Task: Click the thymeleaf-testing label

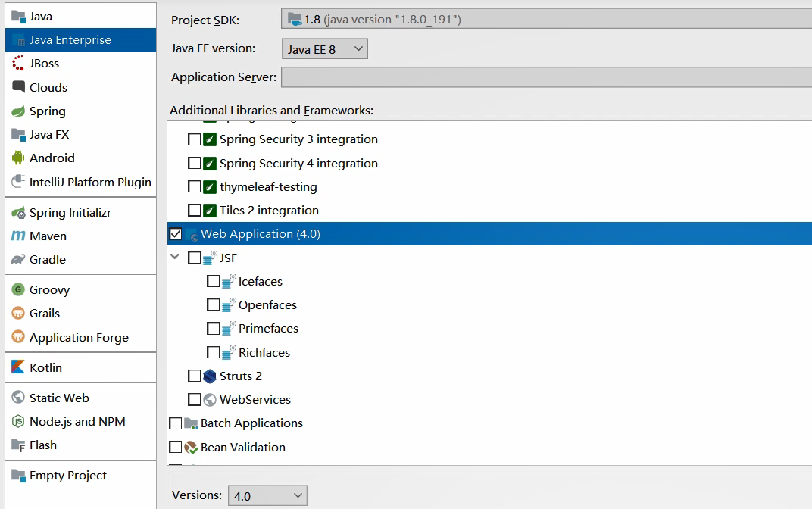Action: click(x=268, y=187)
